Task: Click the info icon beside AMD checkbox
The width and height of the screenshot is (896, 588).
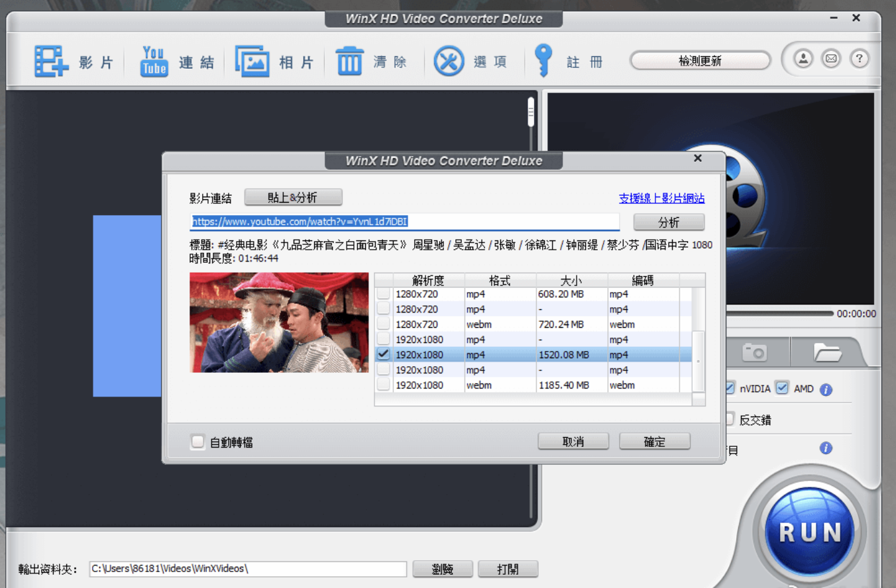Action: point(826,389)
